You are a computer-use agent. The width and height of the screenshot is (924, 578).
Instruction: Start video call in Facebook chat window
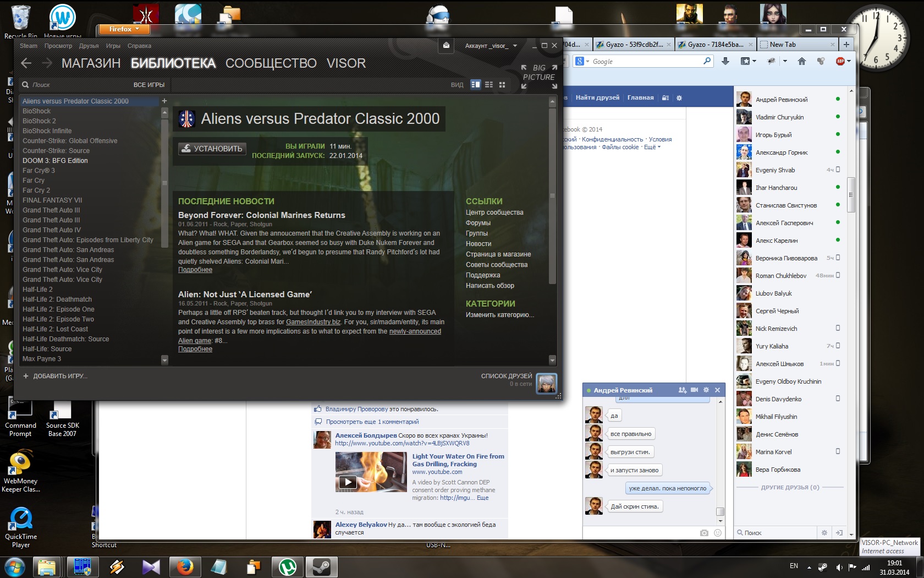pyautogui.click(x=695, y=390)
